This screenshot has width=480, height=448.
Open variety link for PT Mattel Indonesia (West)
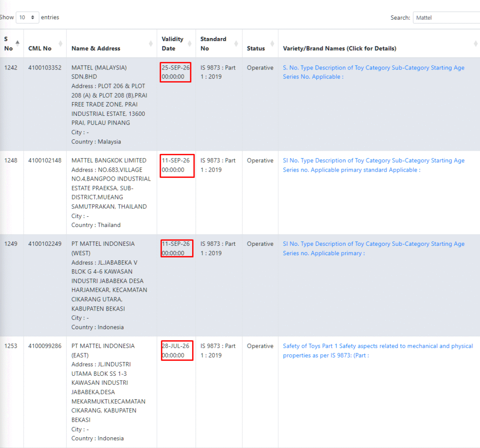click(x=373, y=248)
